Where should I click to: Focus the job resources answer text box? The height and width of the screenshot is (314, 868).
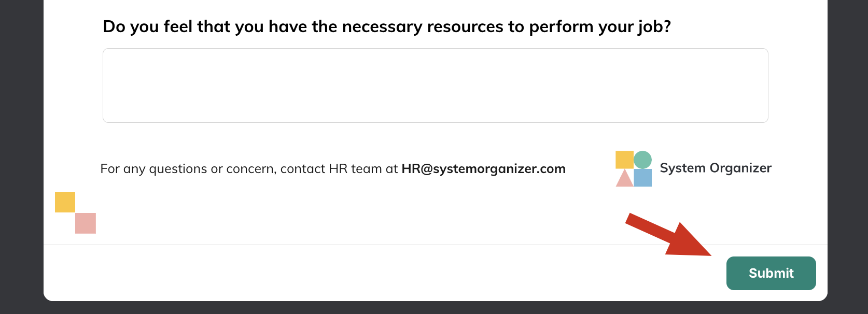(436, 85)
